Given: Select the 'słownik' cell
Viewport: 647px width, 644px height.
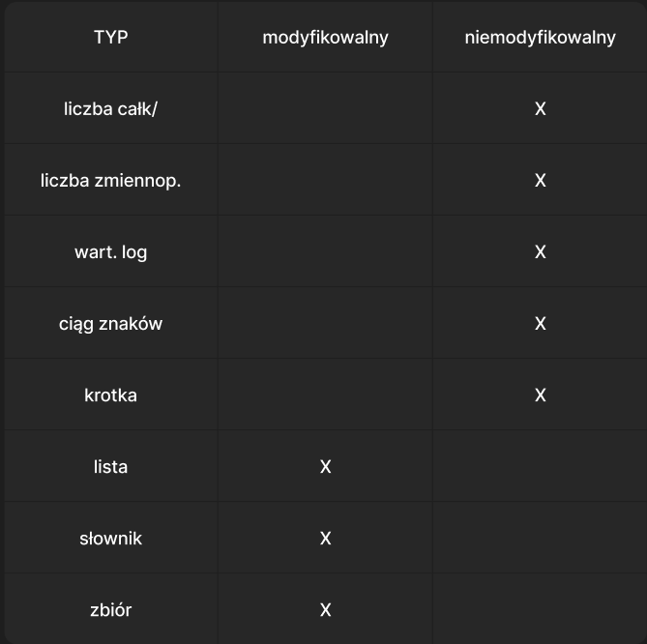Looking at the screenshot, I should coord(110,539).
